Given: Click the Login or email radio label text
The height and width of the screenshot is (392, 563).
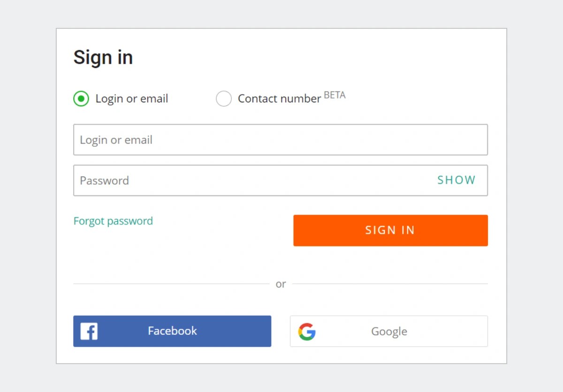Looking at the screenshot, I should point(132,98).
